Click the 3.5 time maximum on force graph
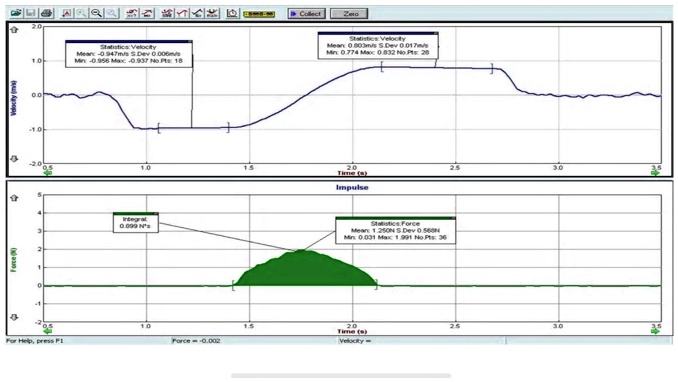Viewport: 678px width, 382px height. pyautogui.click(x=656, y=326)
